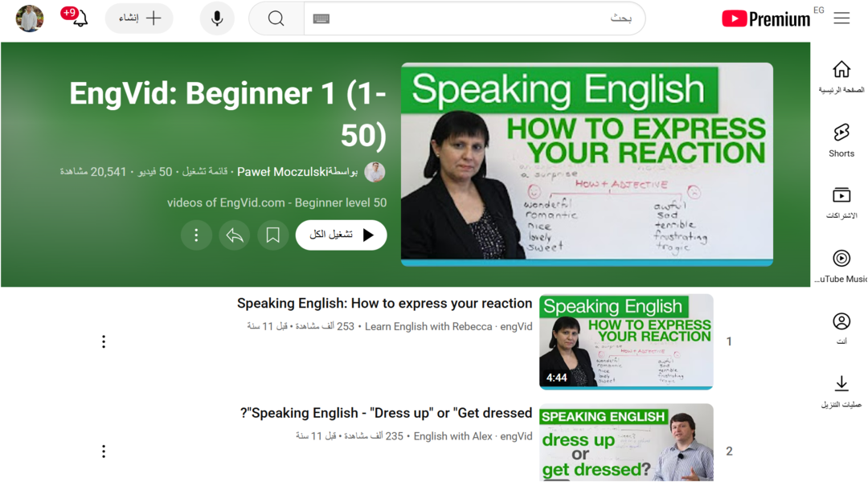The height and width of the screenshot is (482, 868).
Task: Open video 1 thumbnail with duration 4:44
Action: [626, 341]
